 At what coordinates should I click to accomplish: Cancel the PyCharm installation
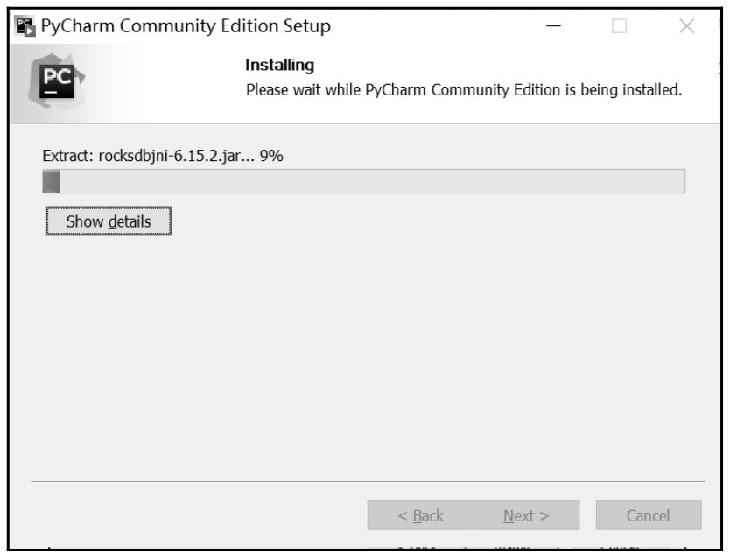(x=649, y=515)
